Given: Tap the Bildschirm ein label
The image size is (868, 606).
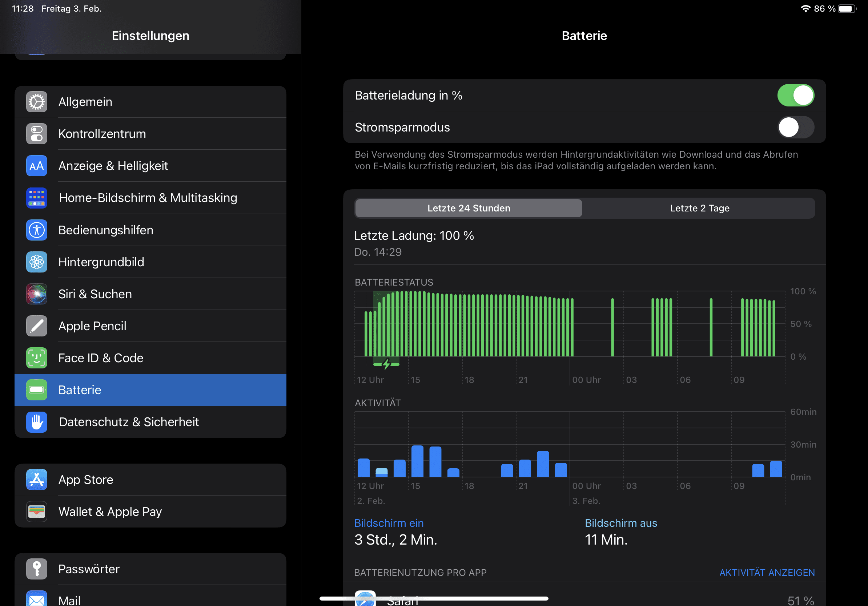Looking at the screenshot, I should (389, 523).
